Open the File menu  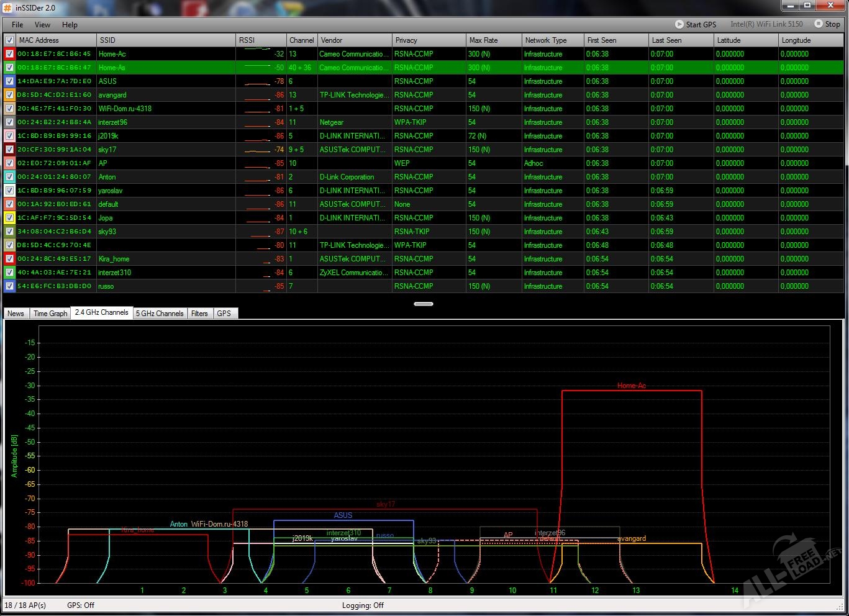pos(17,25)
